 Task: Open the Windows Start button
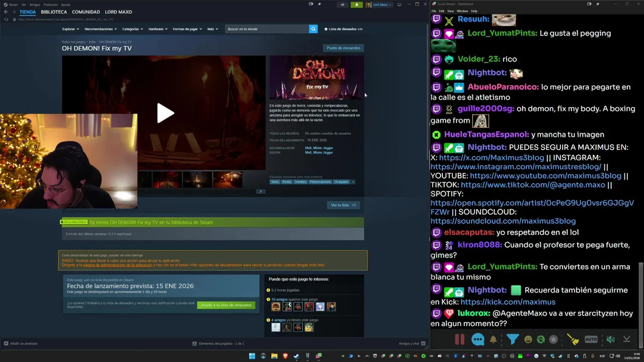click(252, 356)
